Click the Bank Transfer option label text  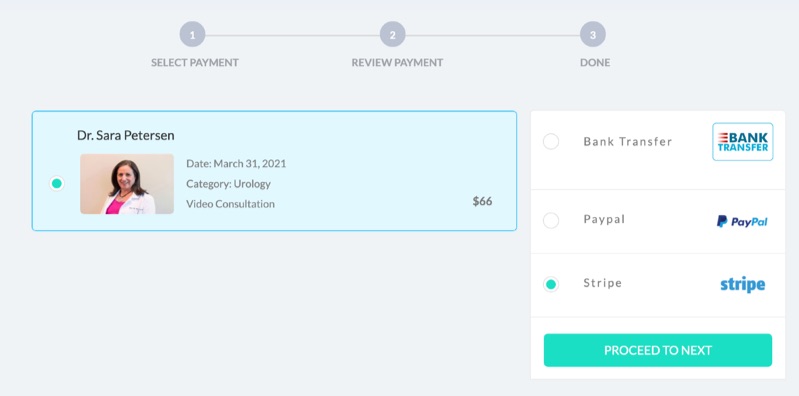click(x=628, y=142)
